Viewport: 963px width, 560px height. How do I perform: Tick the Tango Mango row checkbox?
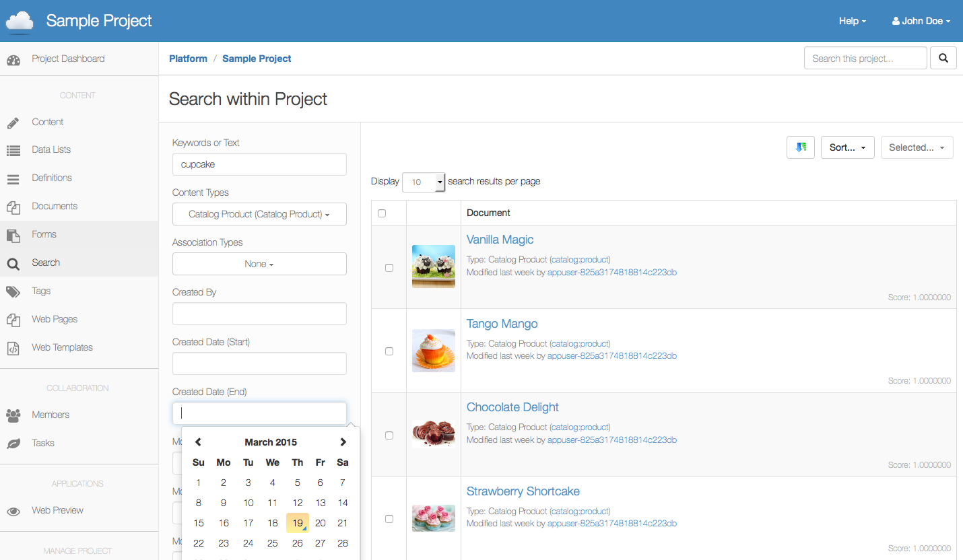click(x=389, y=351)
